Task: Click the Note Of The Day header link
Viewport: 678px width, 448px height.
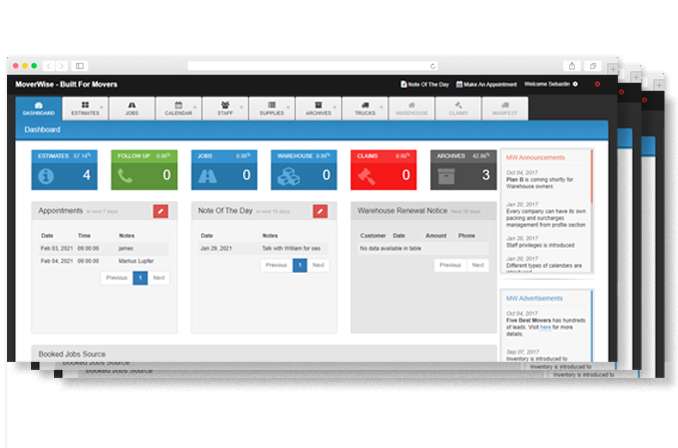Action: (425, 84)
